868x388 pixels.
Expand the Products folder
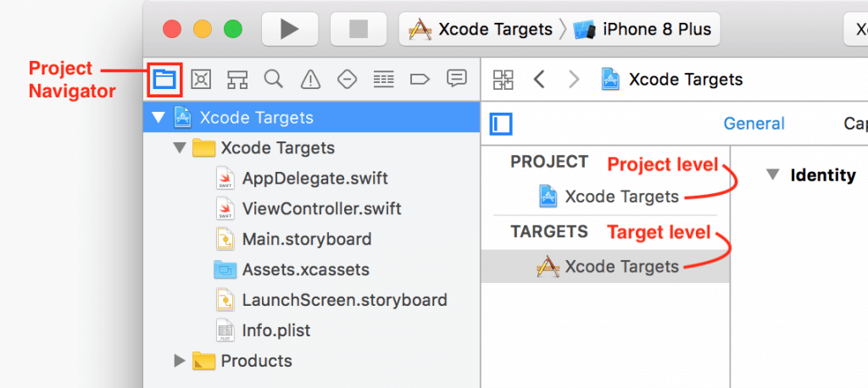pos(179,361)
